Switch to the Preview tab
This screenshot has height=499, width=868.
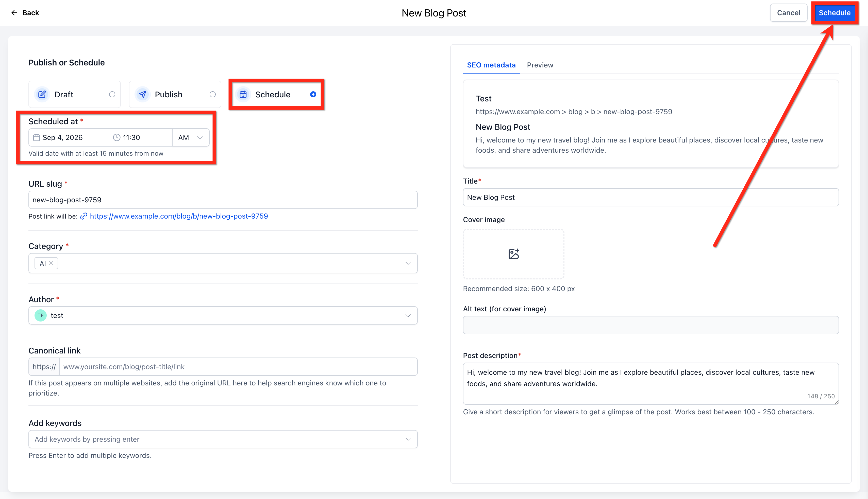(540, 65)
